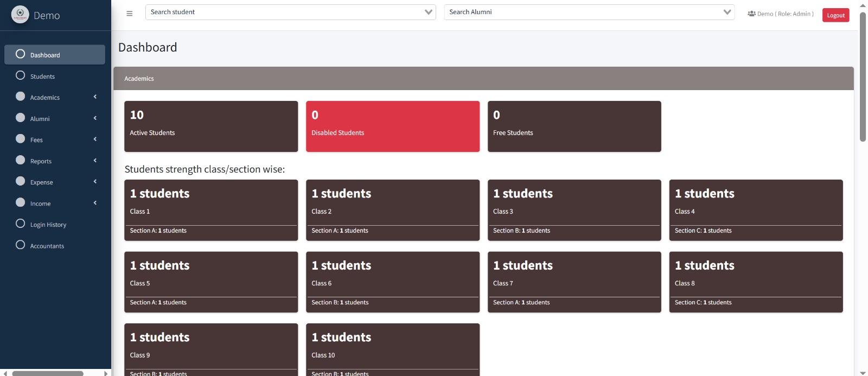Expand the Reports submenu chevron

coord(95,161)
